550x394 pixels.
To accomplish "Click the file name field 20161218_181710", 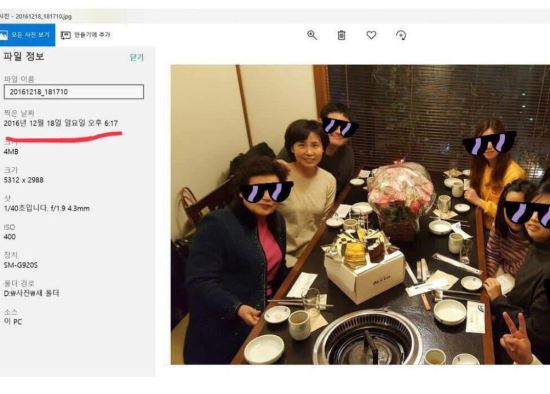I will 74,92.
